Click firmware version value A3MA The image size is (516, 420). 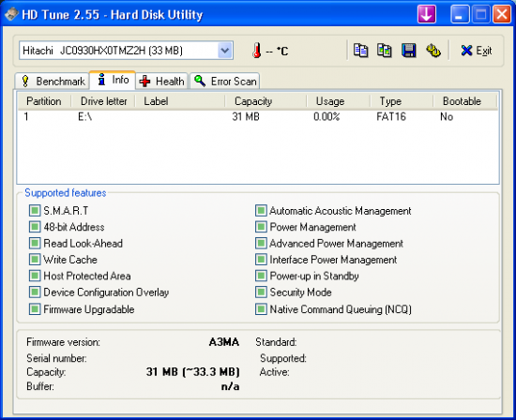pyautogui.click(x=224, y=342)
